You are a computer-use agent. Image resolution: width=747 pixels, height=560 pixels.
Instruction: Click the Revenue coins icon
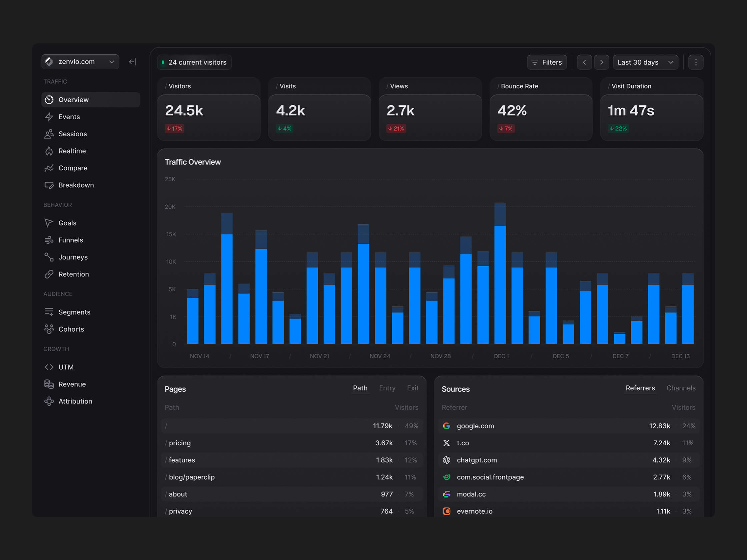(x=49, y=384)
